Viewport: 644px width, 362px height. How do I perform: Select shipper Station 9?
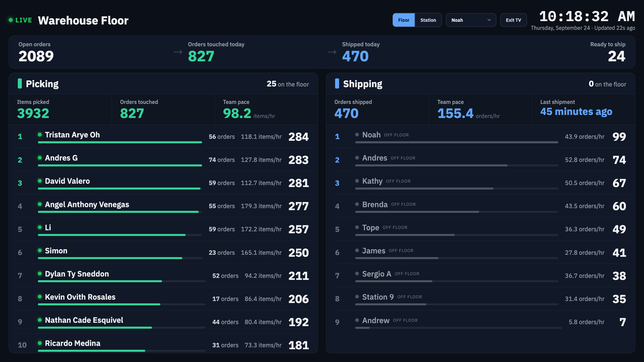(378, 297)
